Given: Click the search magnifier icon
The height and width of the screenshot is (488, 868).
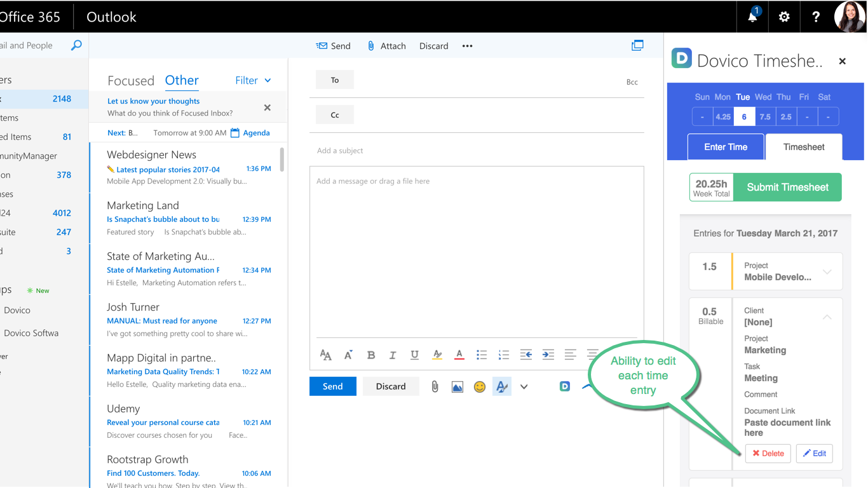Looking at the screenshot, I should [x=76, y=46].
